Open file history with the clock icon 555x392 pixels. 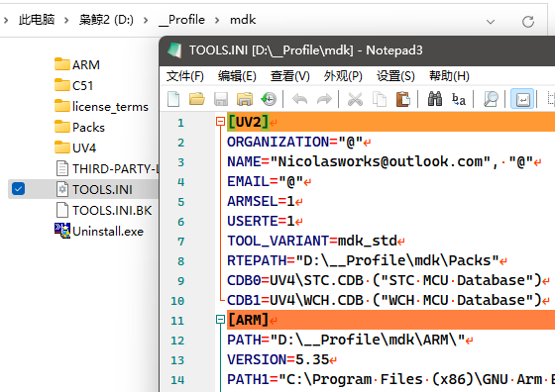click(x=269, y=99)
